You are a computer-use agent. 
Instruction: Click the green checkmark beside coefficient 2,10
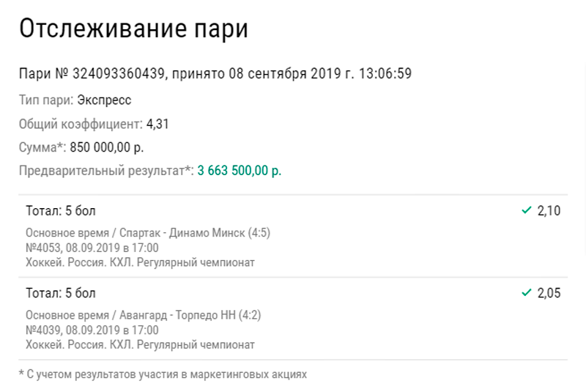[x=526, y=211]
